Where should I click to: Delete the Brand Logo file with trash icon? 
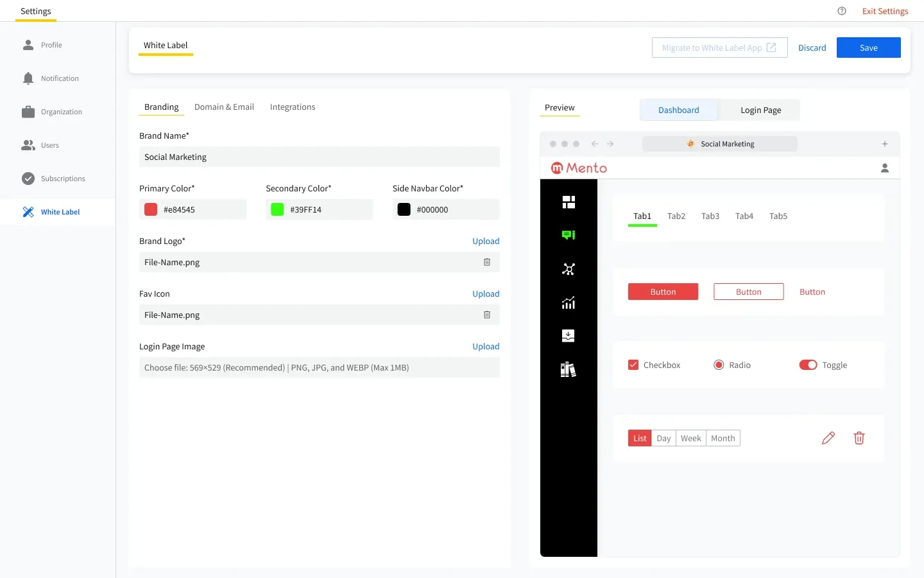pyautogui.click(x=487, y=262)
